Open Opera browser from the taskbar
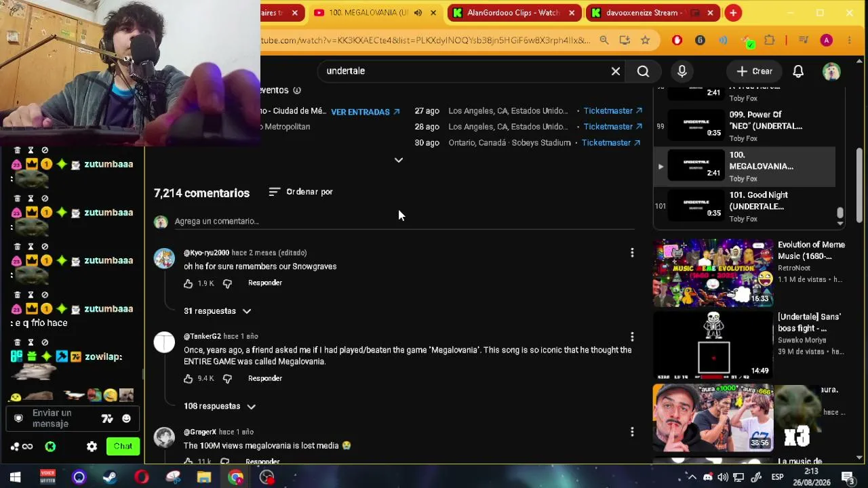Viewport: 868px width, 488px height. 142,477
